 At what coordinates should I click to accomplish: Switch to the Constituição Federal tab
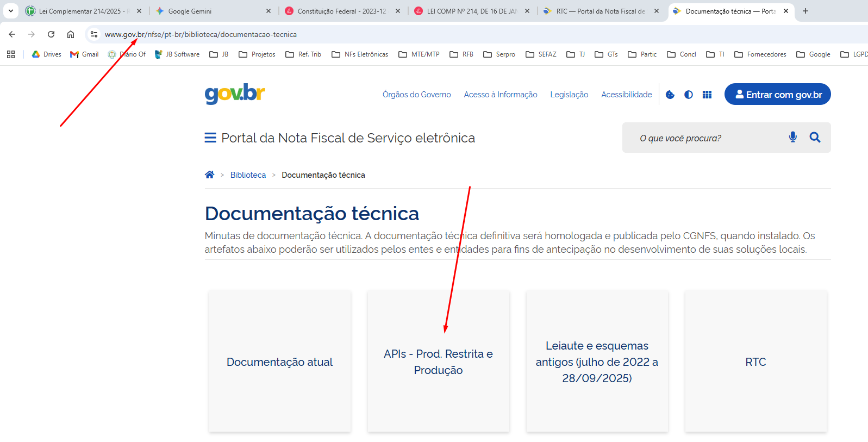point(341,11)
